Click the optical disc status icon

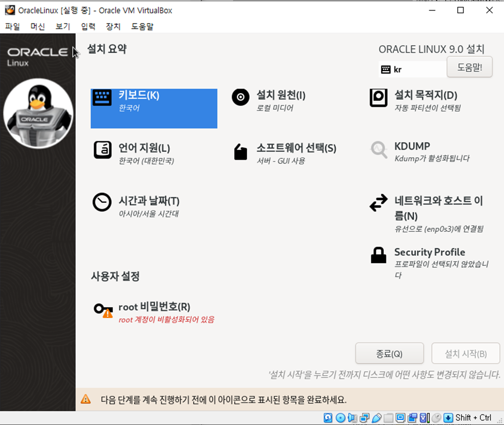point(340,418)
